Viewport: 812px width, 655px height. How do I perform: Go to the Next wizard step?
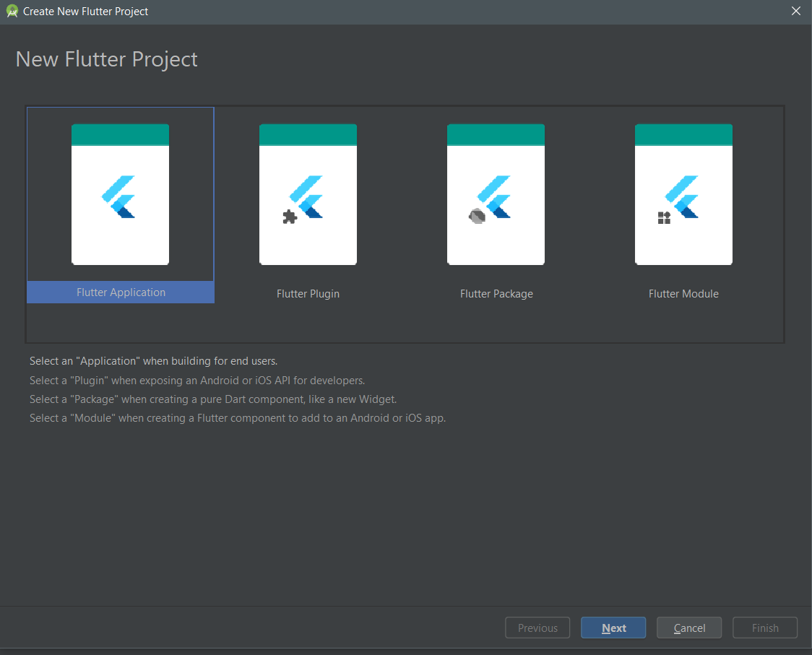pos(613,628)
